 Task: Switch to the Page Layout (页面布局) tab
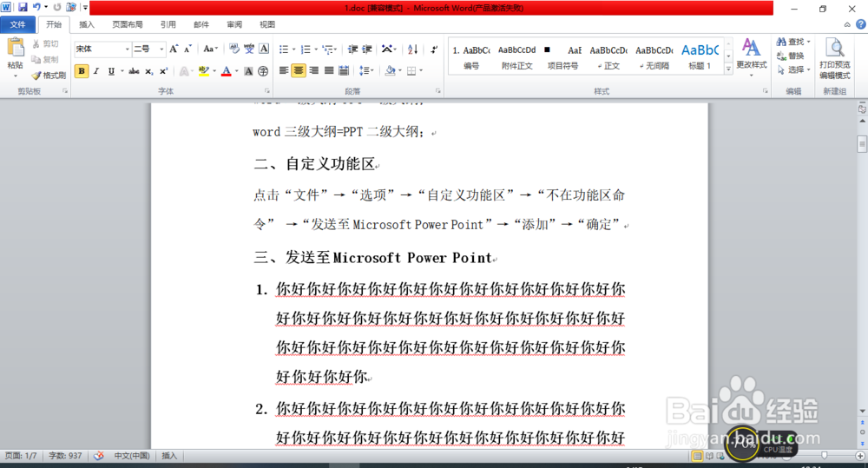(x=128, y=24)
